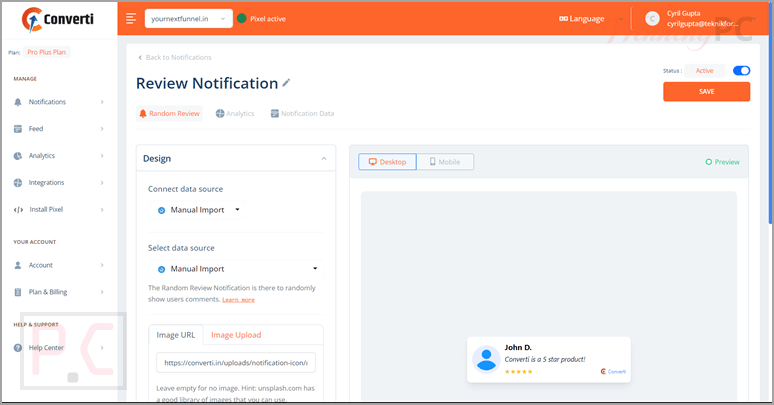Image resolution: width=774 pixels, height=405 pixels.
Task: Click the user avatar circle
Action: coord(652,19)
